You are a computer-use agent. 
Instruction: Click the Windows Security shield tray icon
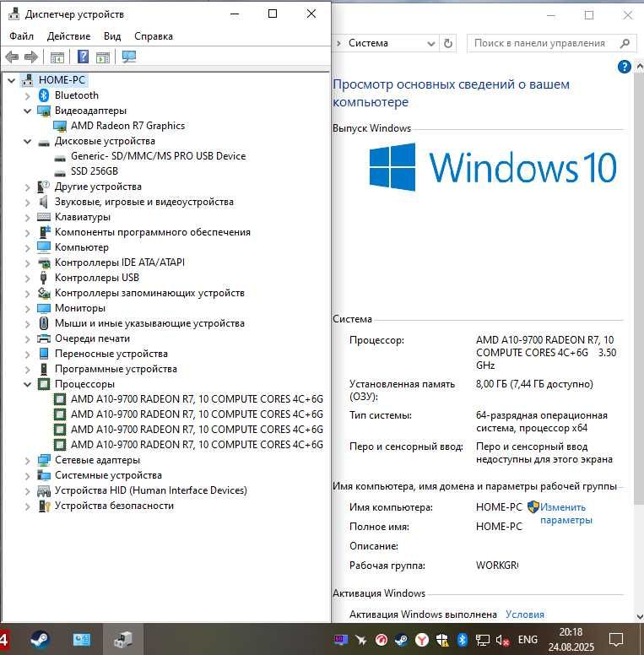point(442,640)
